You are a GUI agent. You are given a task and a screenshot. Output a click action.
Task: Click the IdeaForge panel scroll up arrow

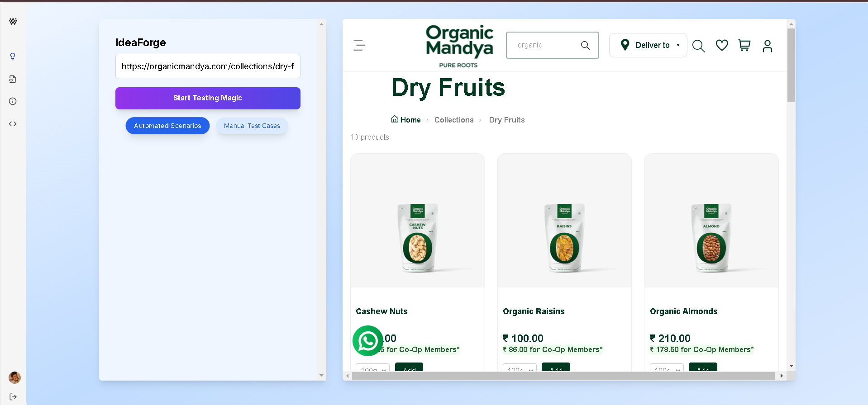pyautogui.click(x=321, y=24)
